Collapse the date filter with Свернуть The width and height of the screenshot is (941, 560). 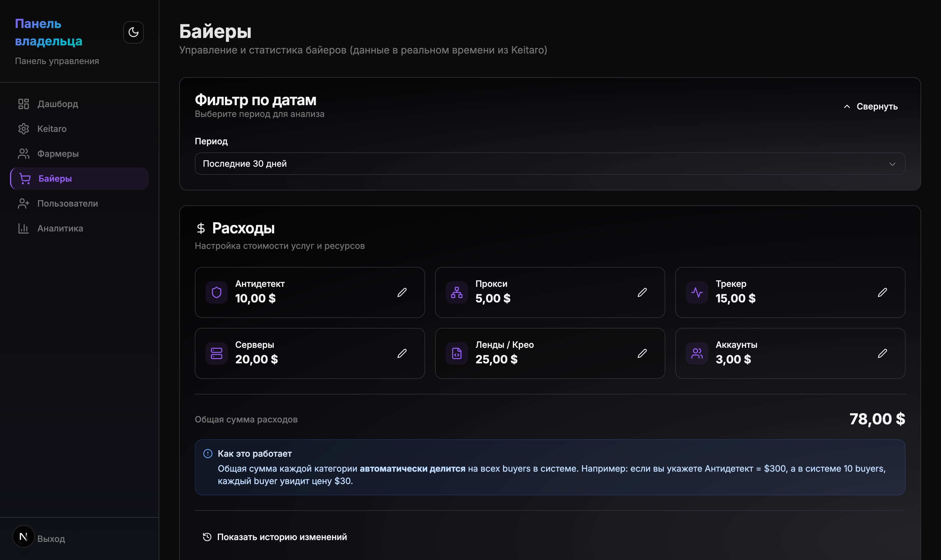[870, 106]
